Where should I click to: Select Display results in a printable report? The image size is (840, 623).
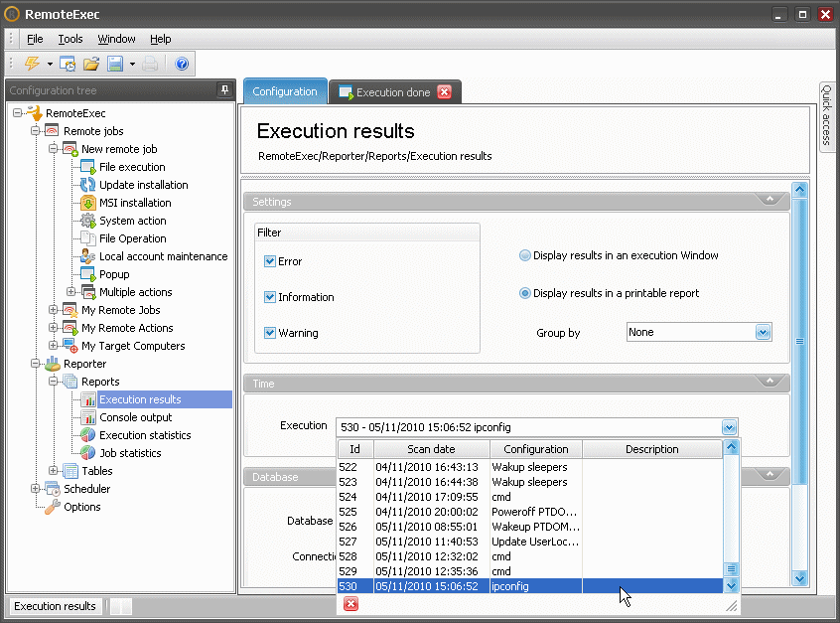[525, 293]
